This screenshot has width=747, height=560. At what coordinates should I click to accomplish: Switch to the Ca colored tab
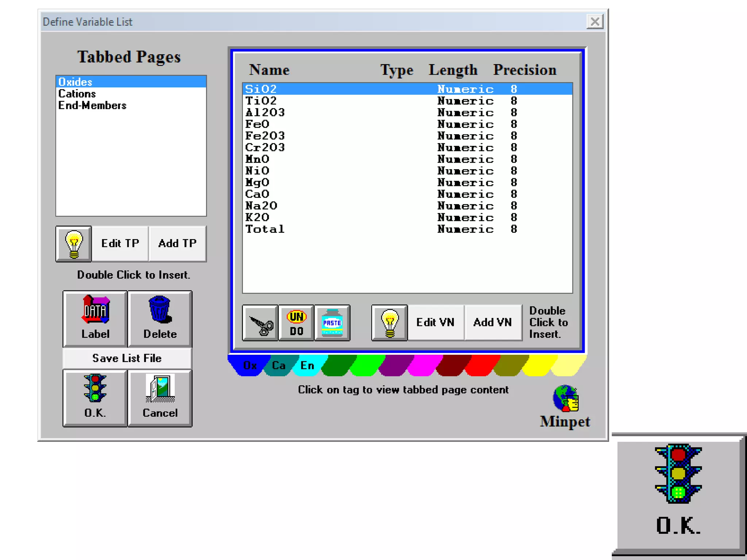click(x=279, y=365)
